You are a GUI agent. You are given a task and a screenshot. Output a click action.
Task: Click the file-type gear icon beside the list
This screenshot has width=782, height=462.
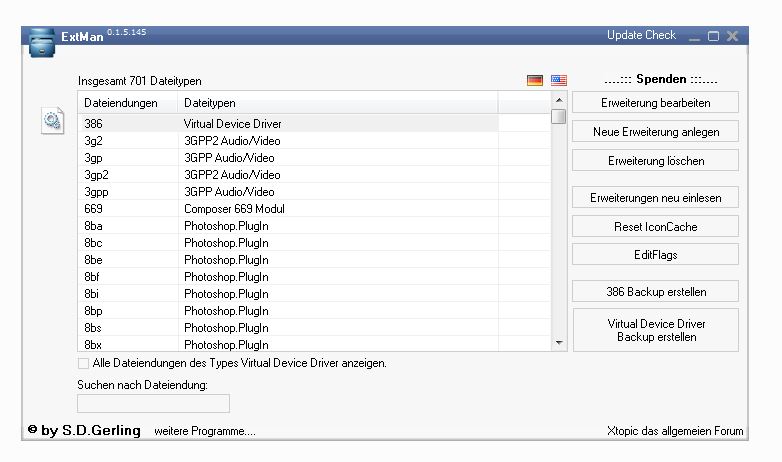[52, 122]
